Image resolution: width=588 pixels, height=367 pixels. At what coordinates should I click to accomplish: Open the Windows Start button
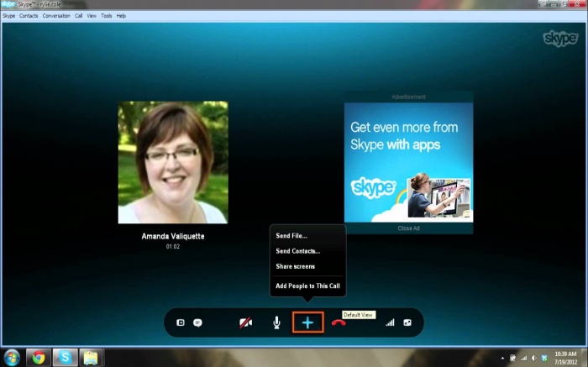pos(12,358)
